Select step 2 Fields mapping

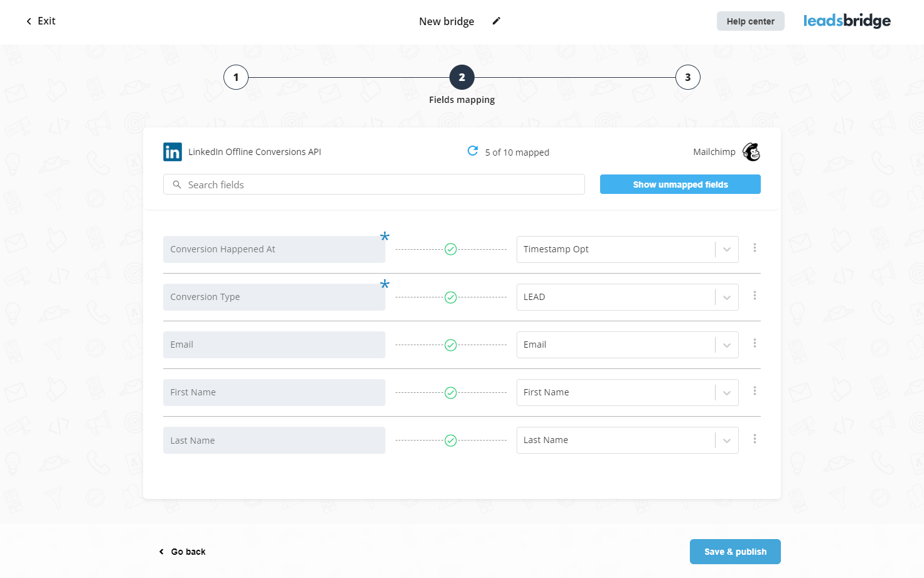coord(462,77)
